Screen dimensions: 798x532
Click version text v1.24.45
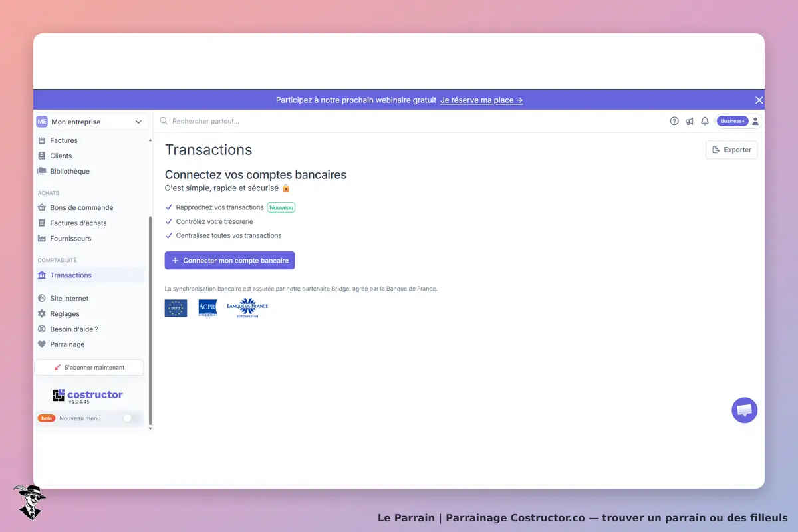click(x=79, y=402)
